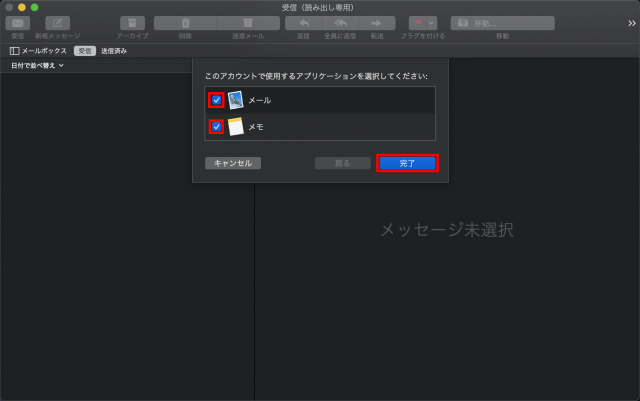Click the Forward (転送) arrow icon
Image resolution: width=640 pixels, height=401 pixels.
376,23
